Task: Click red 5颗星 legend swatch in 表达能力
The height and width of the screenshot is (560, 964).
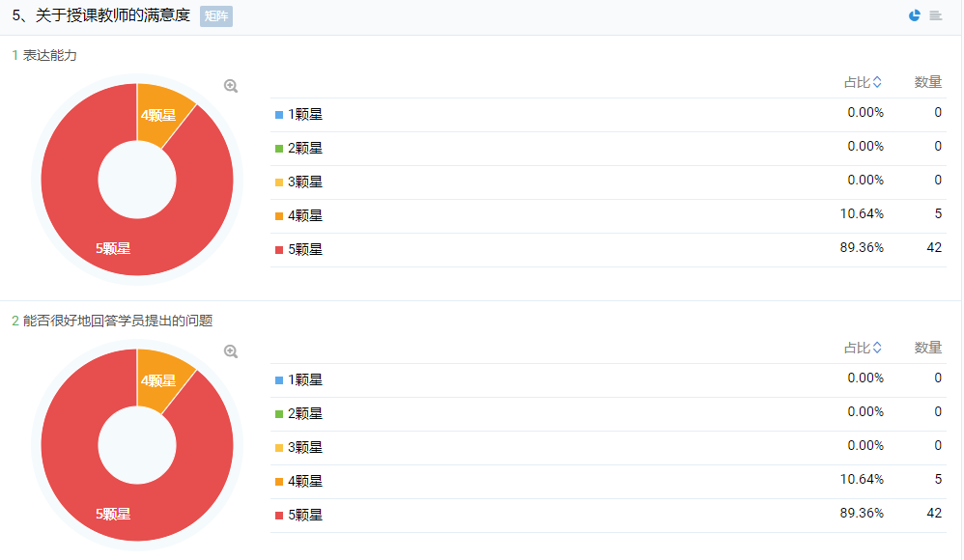Action: click(279, 250)
